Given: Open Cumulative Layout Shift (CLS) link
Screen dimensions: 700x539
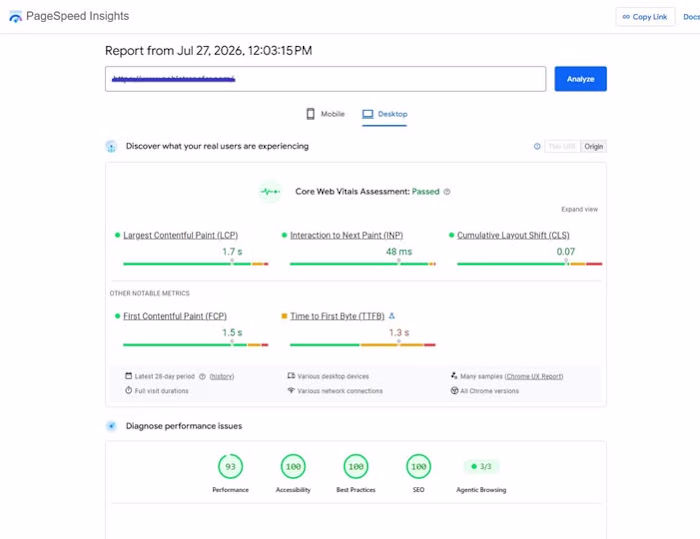Looking at the screenshot, I should (513, 235).
